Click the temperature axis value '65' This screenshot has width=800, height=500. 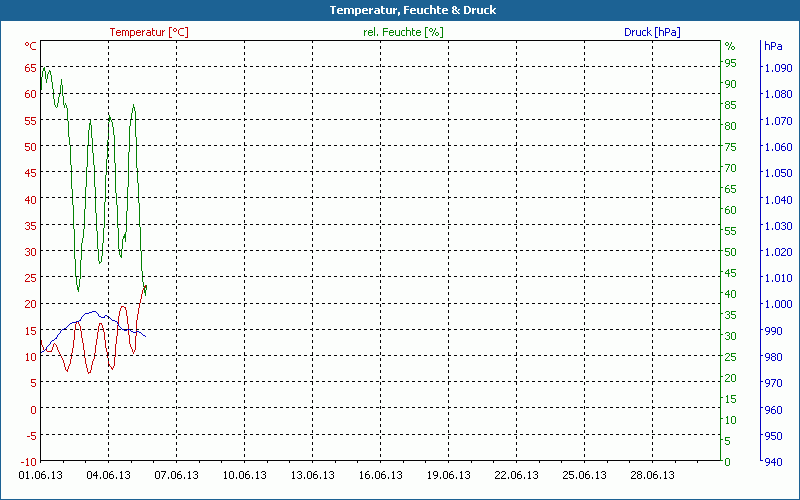(x=31, y=68)
